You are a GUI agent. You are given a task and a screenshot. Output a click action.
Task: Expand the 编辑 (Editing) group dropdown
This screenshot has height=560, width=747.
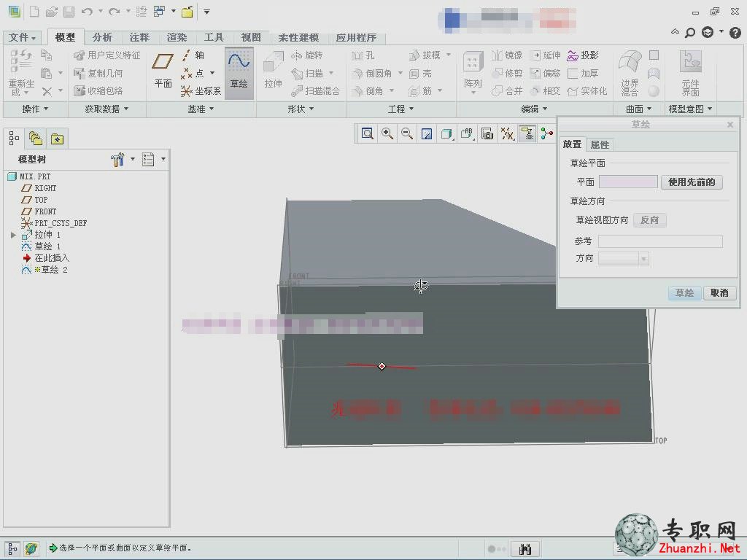coord(534,109)
